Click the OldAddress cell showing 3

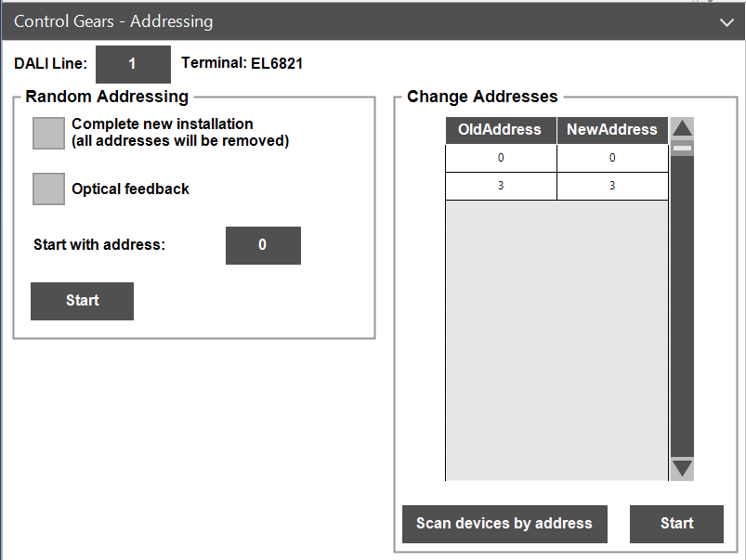pyautogui.click(x=500, y=185)
